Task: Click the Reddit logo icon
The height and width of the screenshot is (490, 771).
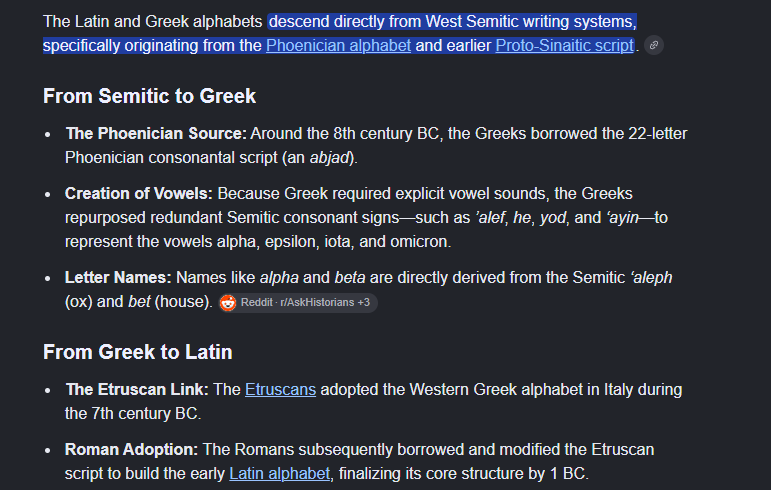Action: 228,303
